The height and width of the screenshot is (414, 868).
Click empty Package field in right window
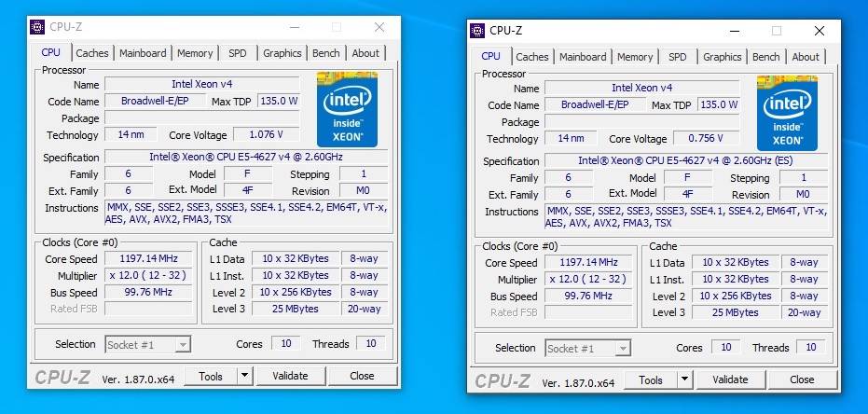[642, 122]
